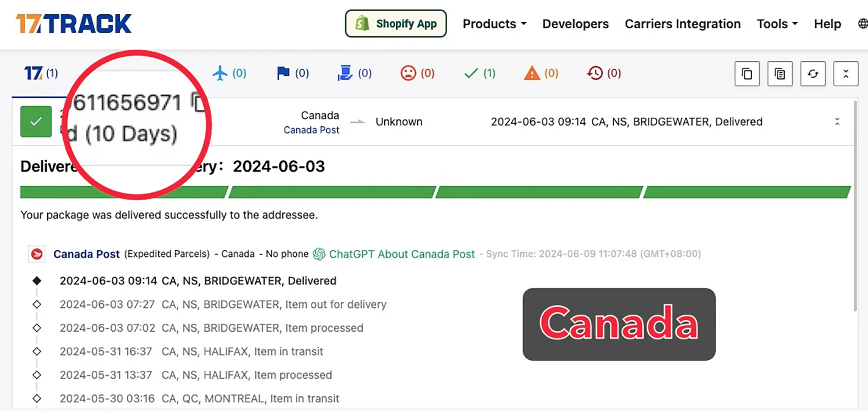Open ChatGPT About Canada Post link
Screen dimensions: 868x411
[x=402, y=254]
